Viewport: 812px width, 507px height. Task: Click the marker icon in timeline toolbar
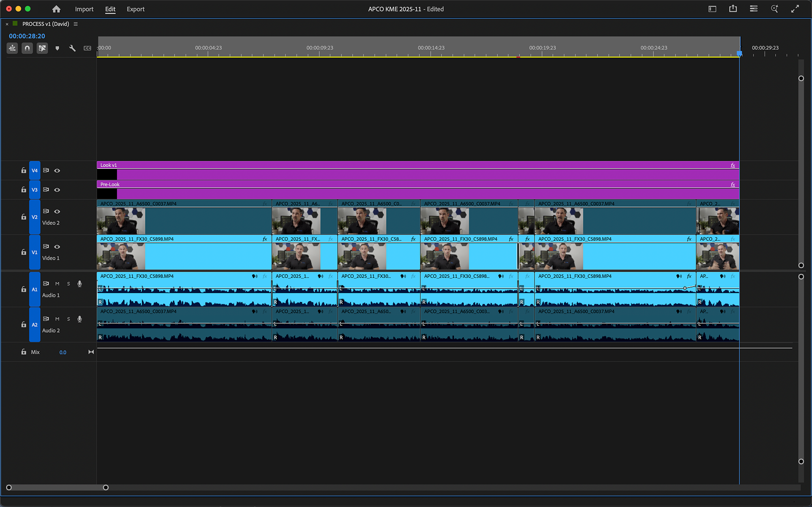(x=57, y=48)
